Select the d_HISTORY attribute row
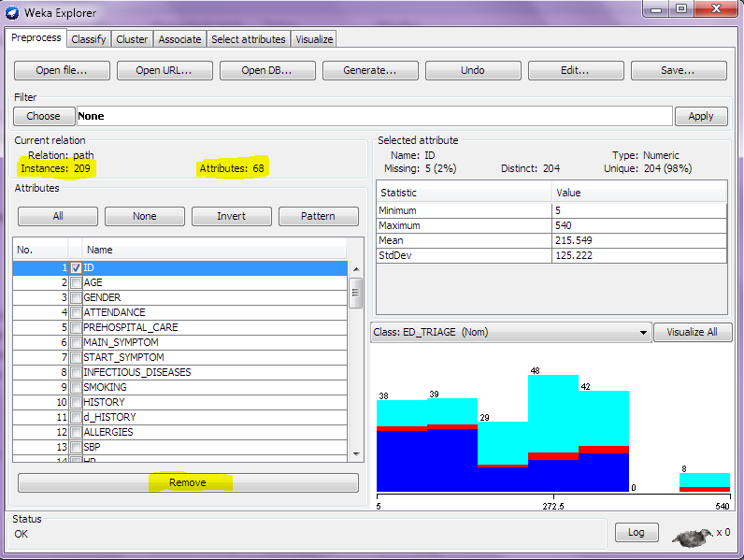The width and height of the screenshot is (744, 560). point(179,417)
